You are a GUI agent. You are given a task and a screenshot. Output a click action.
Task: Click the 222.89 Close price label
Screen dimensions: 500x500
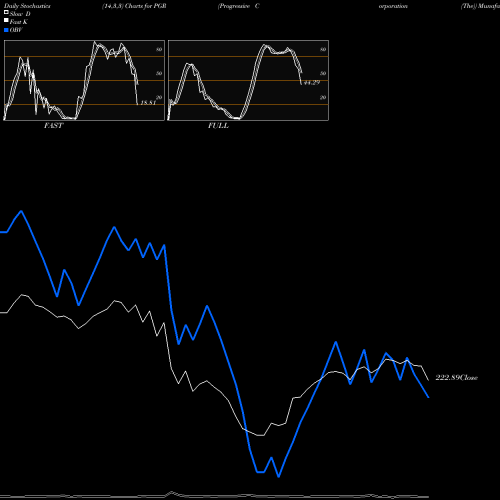click(x=457, y=378)
